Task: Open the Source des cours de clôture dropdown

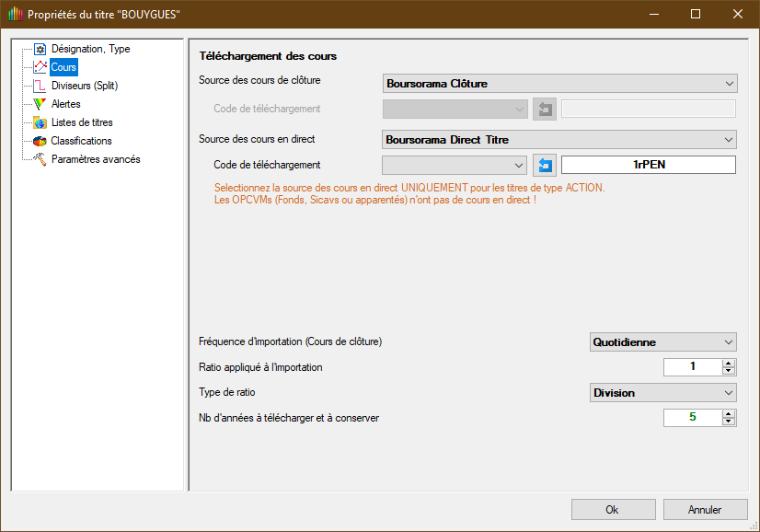Action: pyautogui.click(x=559, y=84)
